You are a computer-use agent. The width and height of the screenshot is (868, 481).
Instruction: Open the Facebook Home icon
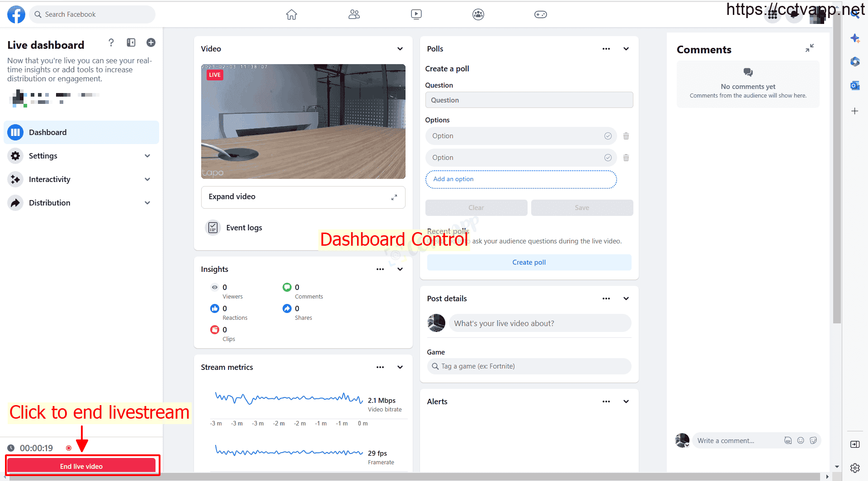[292, 14]
